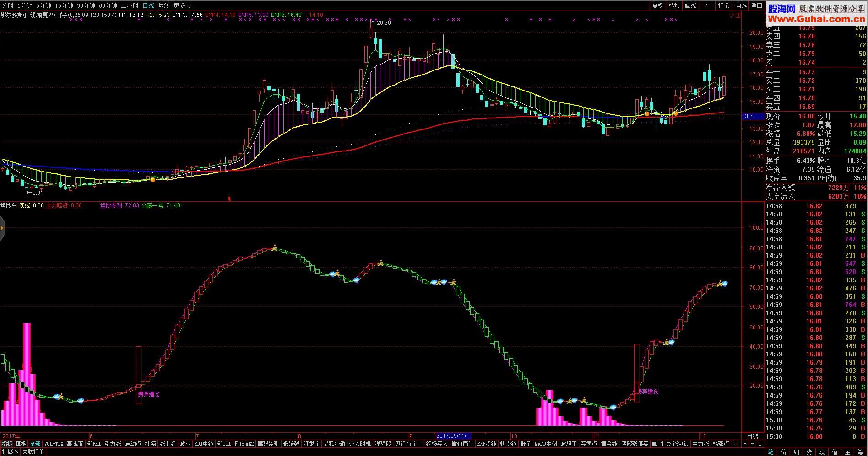
Task: Switch to the 筹 chip distribution tab
Action: pyautogui.click(x=861, y=452)
